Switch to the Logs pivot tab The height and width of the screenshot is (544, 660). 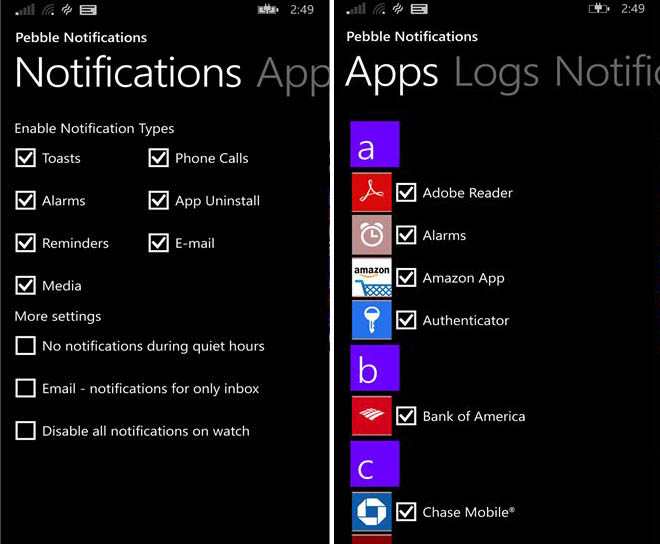497,75
